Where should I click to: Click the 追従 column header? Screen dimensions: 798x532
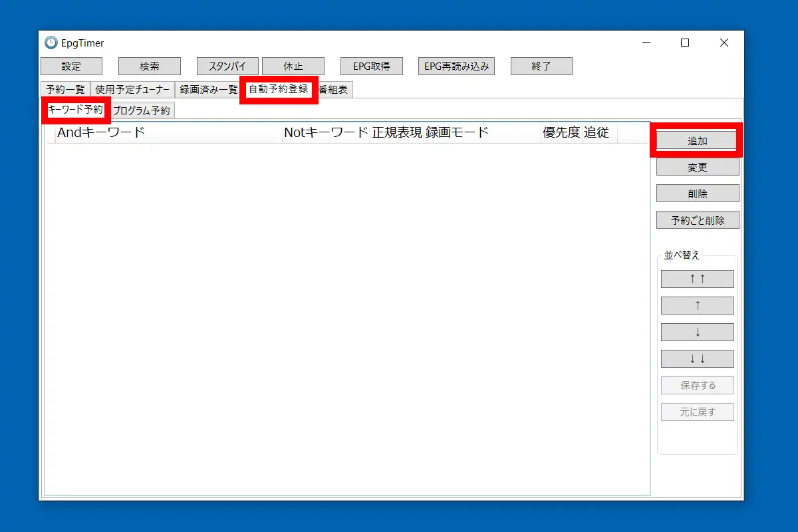click(600, 133)
